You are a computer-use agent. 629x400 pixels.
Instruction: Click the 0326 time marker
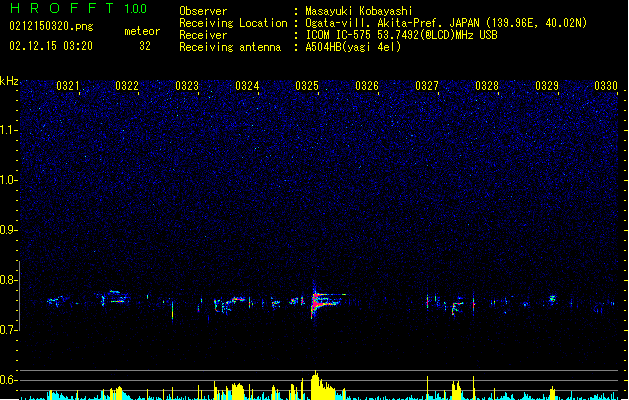[367, 86]
